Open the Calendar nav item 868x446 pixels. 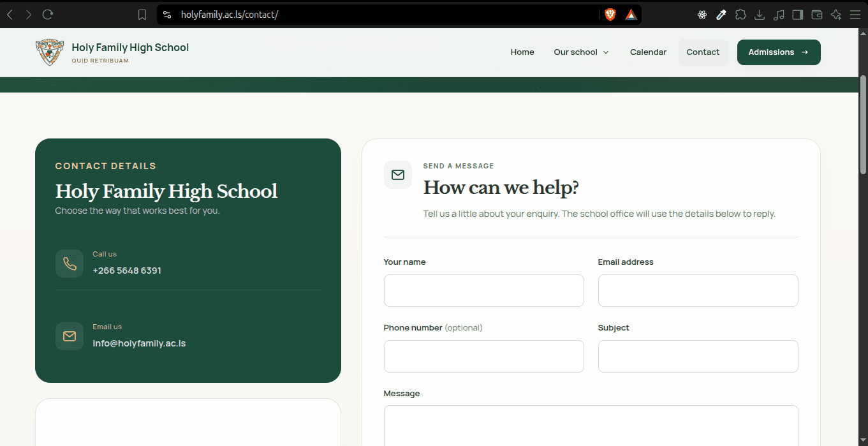coord(648,52)
